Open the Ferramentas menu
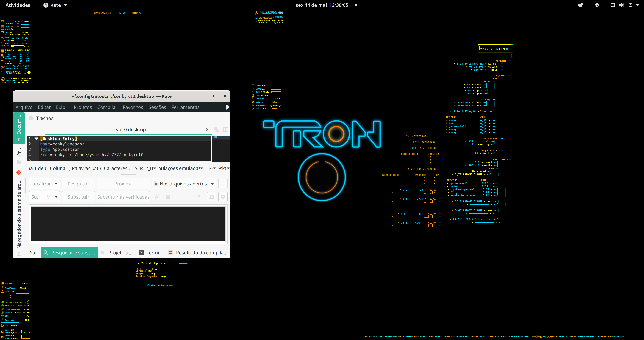644x340 pixels. (x=185, y=107)
